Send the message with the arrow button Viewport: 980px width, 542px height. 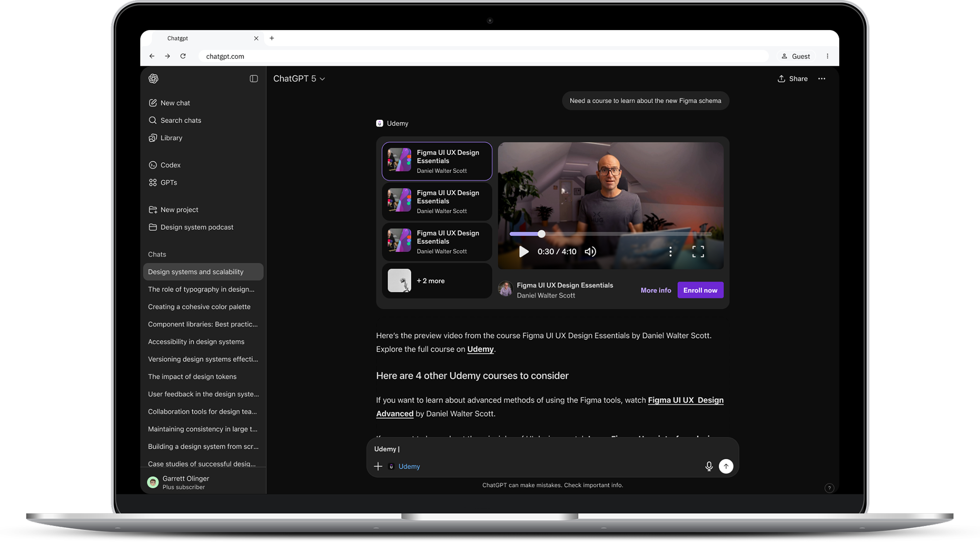(726, 466)
